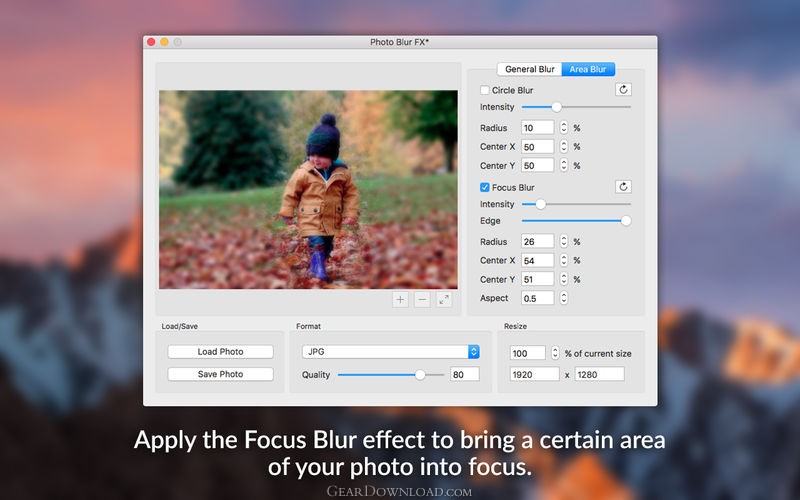Click the Focus Blur Aspect stepper
This screenshot has height=500, width=800.
click(564, 297)
